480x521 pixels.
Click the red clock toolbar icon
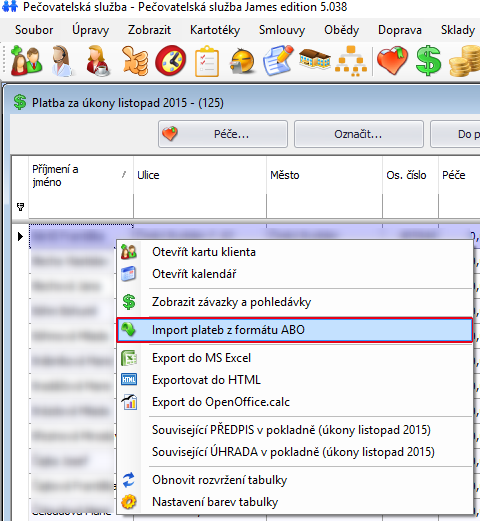pos(171,61)
